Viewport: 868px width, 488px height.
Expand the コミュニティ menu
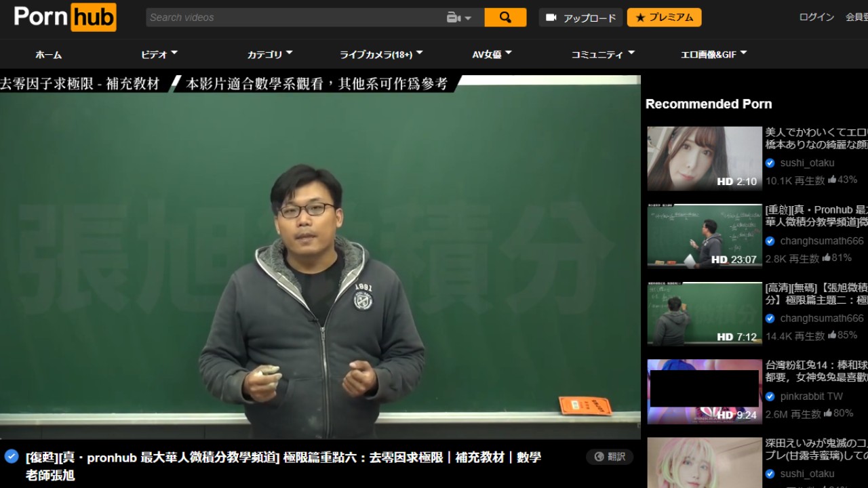tap(603, 54)
